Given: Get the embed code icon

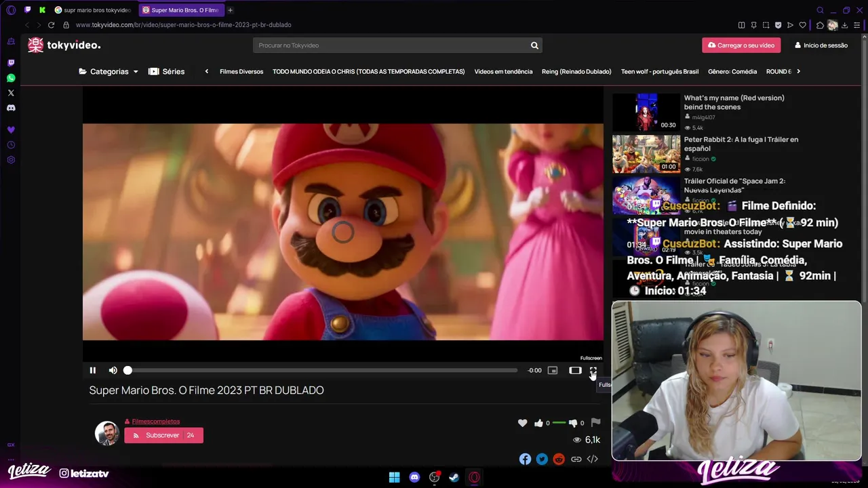Looking at the screenshot, I should tap(592, 459).
